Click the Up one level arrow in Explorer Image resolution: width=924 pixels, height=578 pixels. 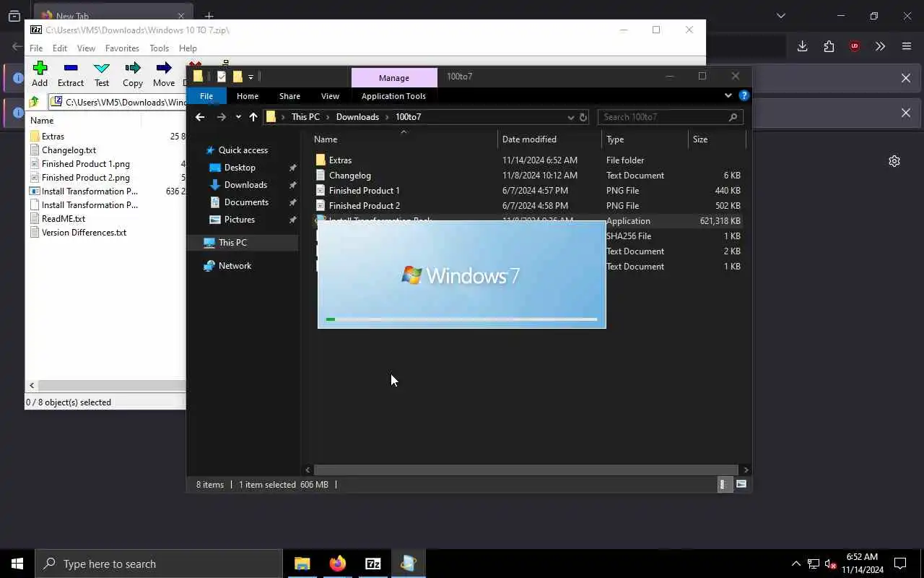point(253,117)
